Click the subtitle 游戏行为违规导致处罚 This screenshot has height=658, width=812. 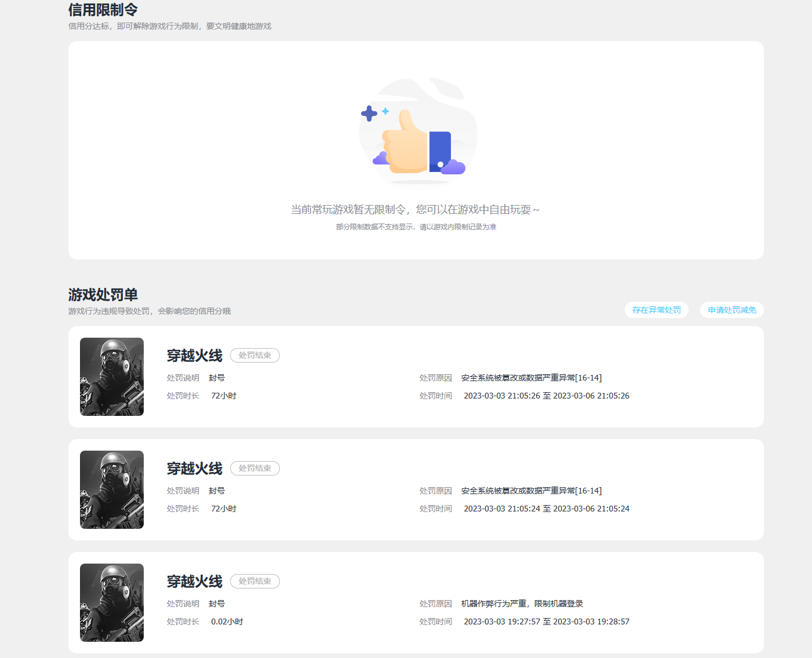click(109, 311)
